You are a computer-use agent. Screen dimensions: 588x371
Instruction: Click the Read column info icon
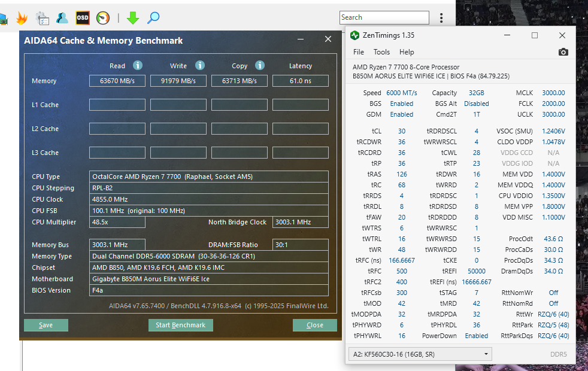[x=138, y=66]
